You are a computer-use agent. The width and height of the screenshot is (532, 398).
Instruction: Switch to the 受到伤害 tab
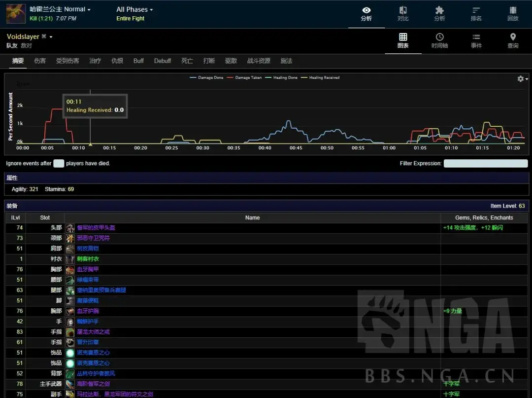pos(67,61)
